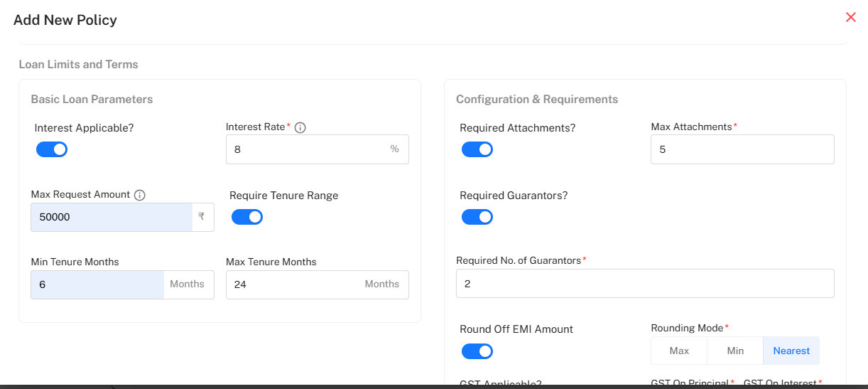
Task: Click the Interest Rate input field
Action: (305, 149)
